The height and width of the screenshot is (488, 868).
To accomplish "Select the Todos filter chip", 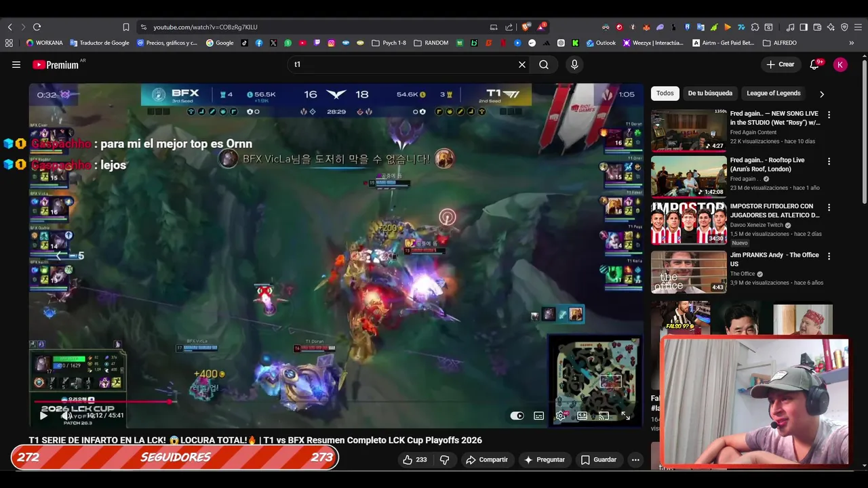I will point(665,94).
